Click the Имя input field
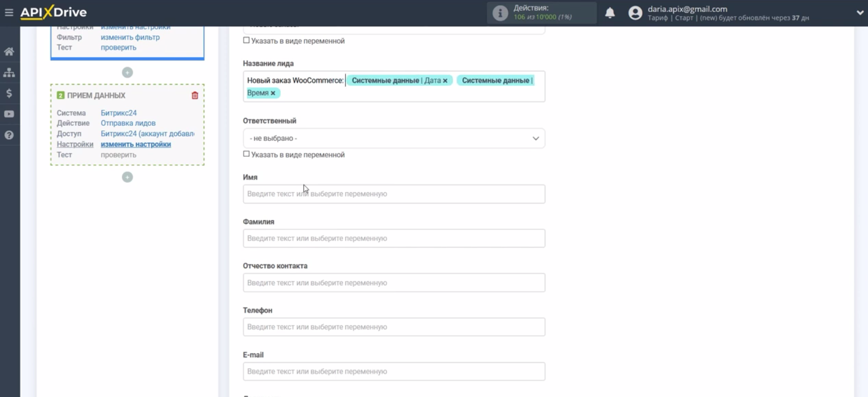This screenshot has height=397, width=868. click(394, 194)
